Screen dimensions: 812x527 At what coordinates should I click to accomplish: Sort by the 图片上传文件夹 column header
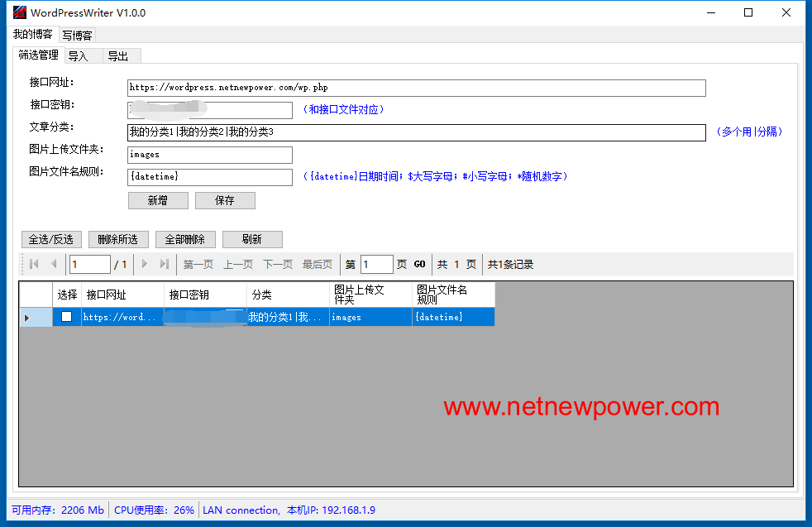point(370,295)
